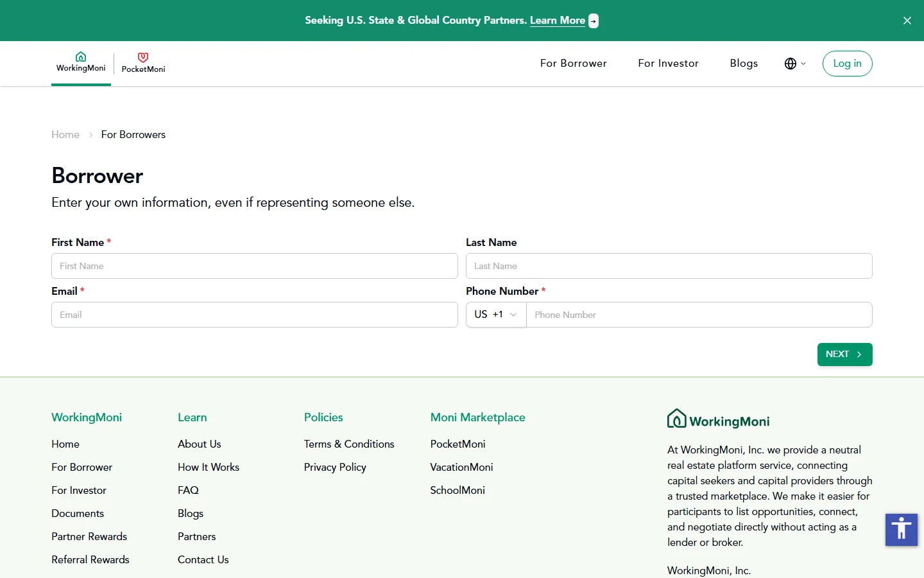Open the accessibility widget icon
Screen dimensions: 924x578
tap(902, 530)
